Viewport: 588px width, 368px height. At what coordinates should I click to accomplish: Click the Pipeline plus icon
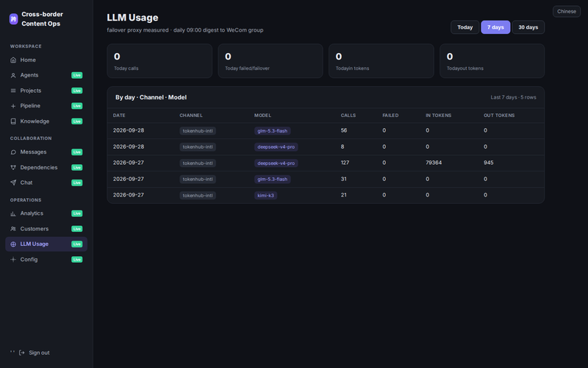13,106
